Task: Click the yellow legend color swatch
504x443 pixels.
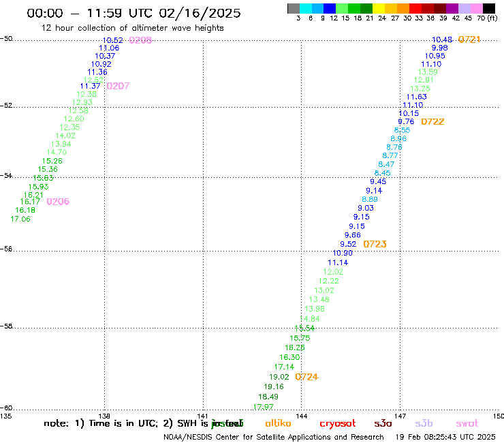Action: coord(379,8)
